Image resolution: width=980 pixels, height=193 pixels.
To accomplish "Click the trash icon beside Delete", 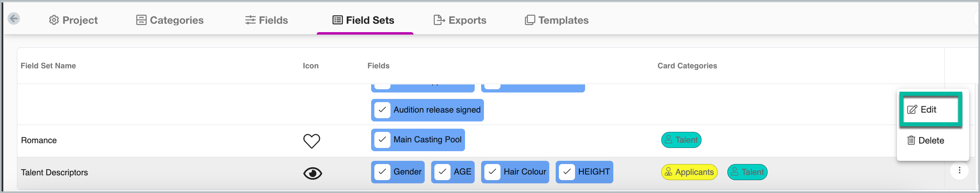I will (x=911, y=140).
